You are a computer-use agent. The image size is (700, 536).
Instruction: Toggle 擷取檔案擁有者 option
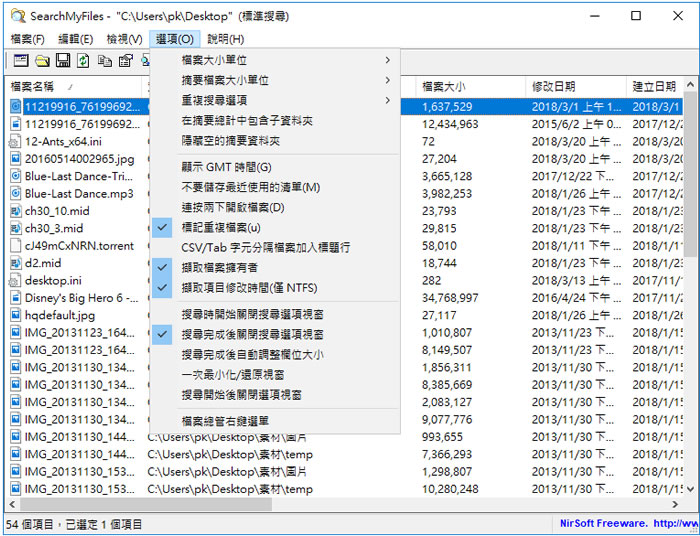pos(275,268)
